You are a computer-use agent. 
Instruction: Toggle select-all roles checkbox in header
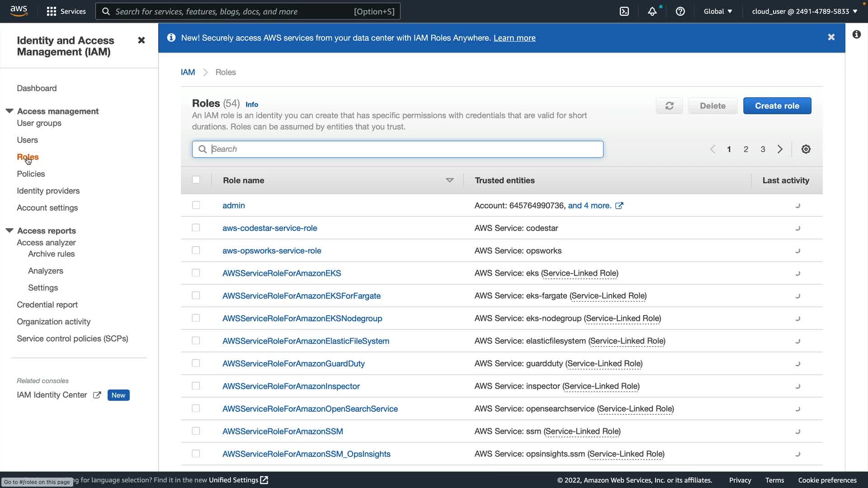pos(196,180)
